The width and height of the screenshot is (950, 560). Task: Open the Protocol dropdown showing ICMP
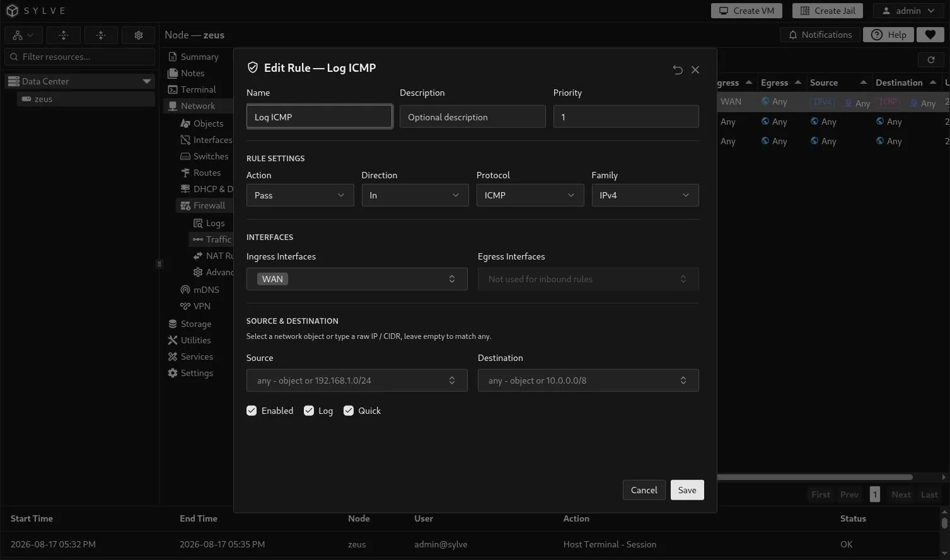(x=530, y=195)
